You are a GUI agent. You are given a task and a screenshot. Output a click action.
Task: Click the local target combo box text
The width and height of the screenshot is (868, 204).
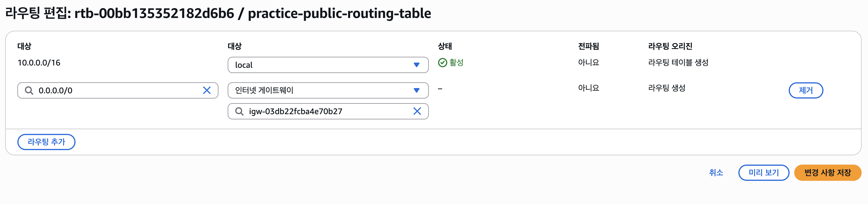244,65
